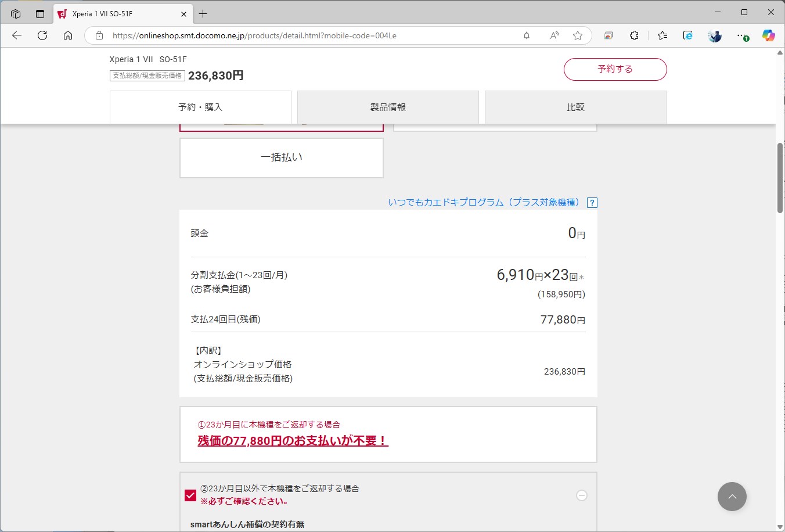Screen dimensions: 785x532
Task: Open the tab actions menu
Action: (x=15, y=13)
